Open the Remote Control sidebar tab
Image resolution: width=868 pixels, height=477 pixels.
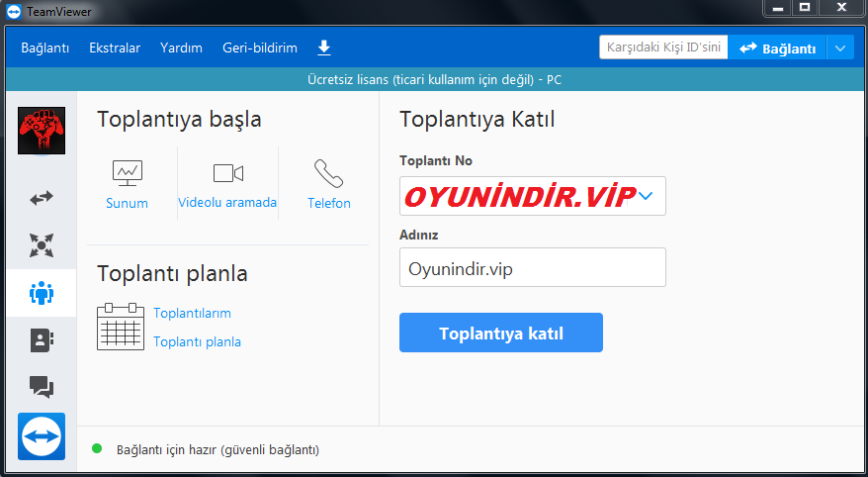point(41,198)
